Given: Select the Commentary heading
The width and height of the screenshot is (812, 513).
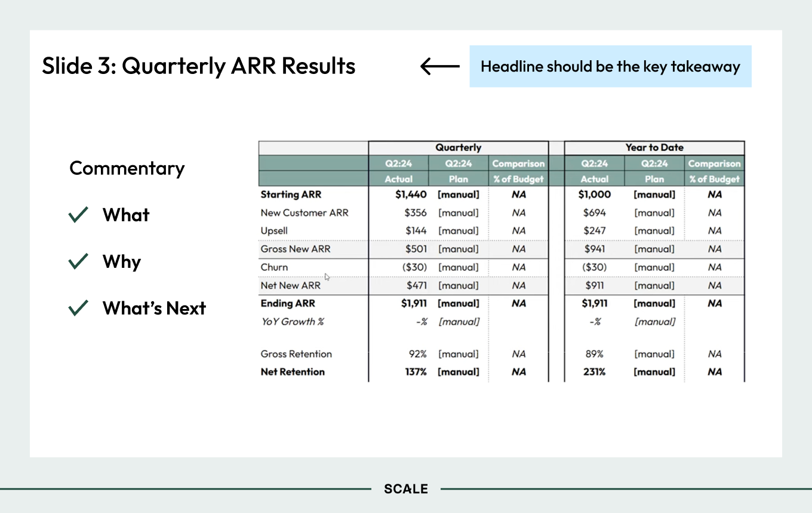Looking at the screenshot, I should coord(127,168).
